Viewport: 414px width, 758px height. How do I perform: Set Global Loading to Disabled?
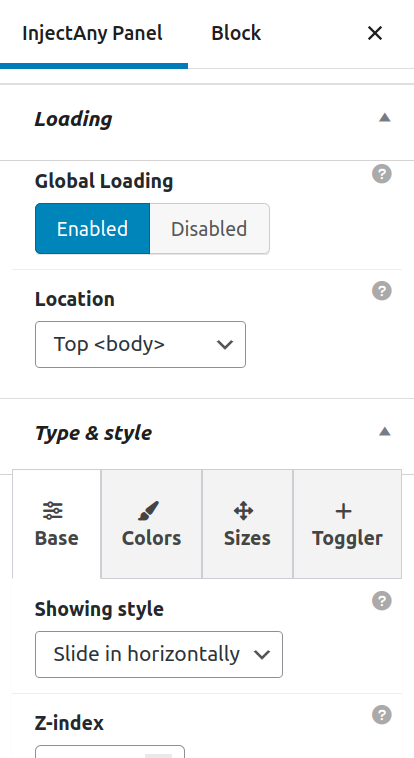pyautogui.click(x=209, y=229)
